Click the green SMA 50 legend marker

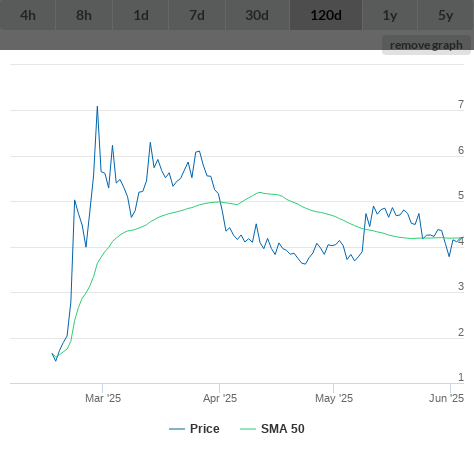[x=248, y=429]
